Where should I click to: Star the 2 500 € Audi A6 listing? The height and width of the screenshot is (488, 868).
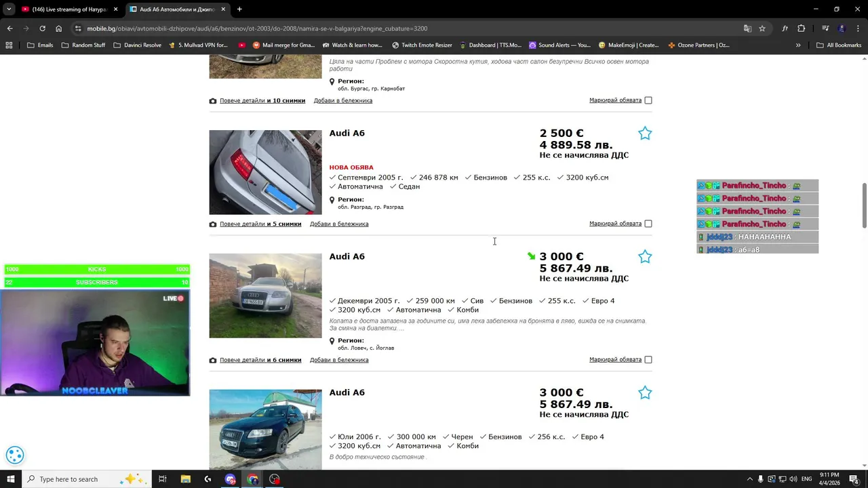645,134
